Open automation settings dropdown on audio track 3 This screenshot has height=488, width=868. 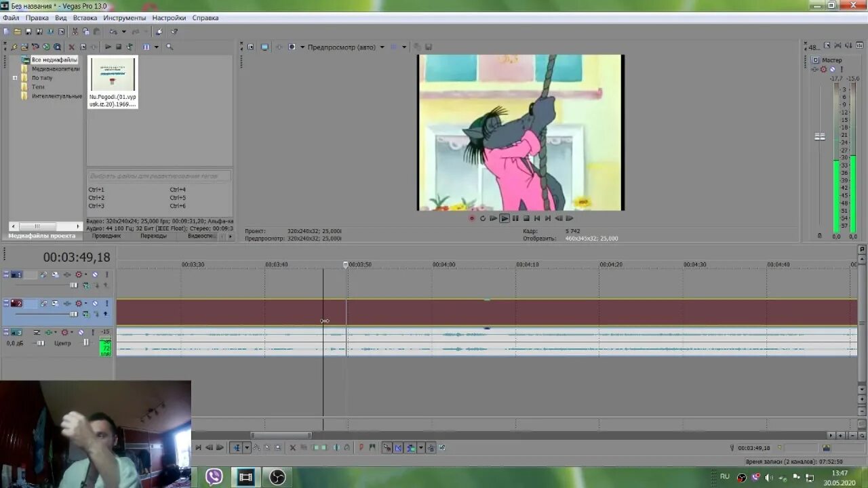click(72, 332)
